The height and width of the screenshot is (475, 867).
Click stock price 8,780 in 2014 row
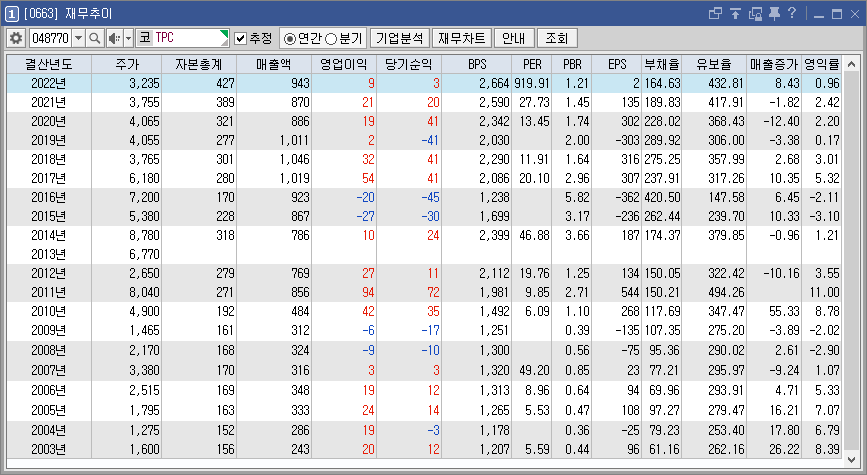(x=144, y=236)
